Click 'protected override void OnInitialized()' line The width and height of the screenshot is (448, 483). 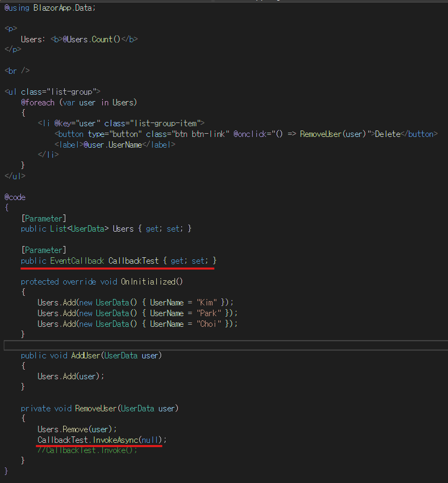102,281
